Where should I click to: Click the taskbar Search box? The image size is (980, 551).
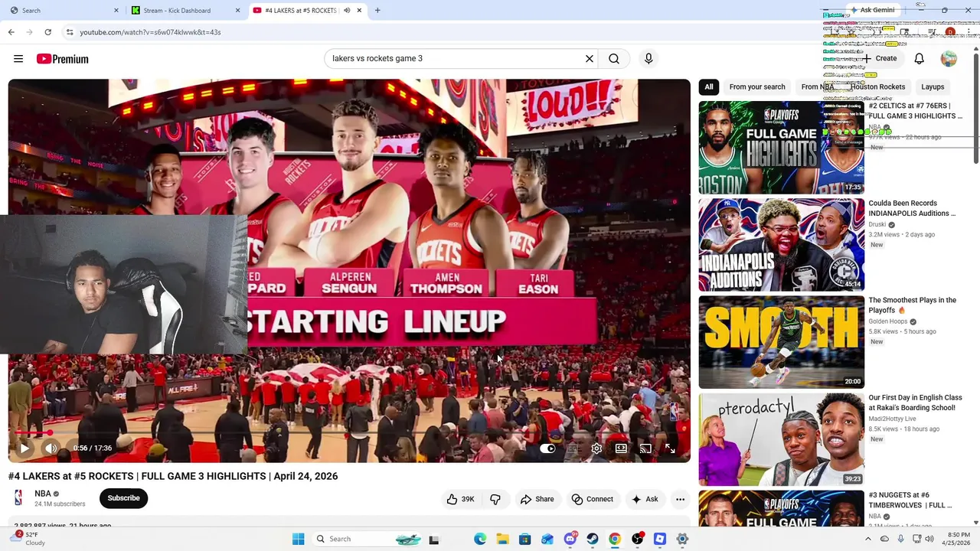367,539
